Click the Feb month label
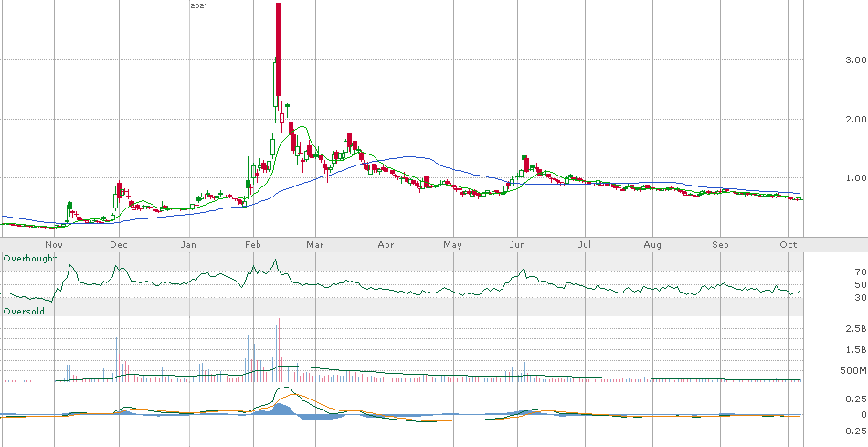Screen dimensions: 868x447 253,244
